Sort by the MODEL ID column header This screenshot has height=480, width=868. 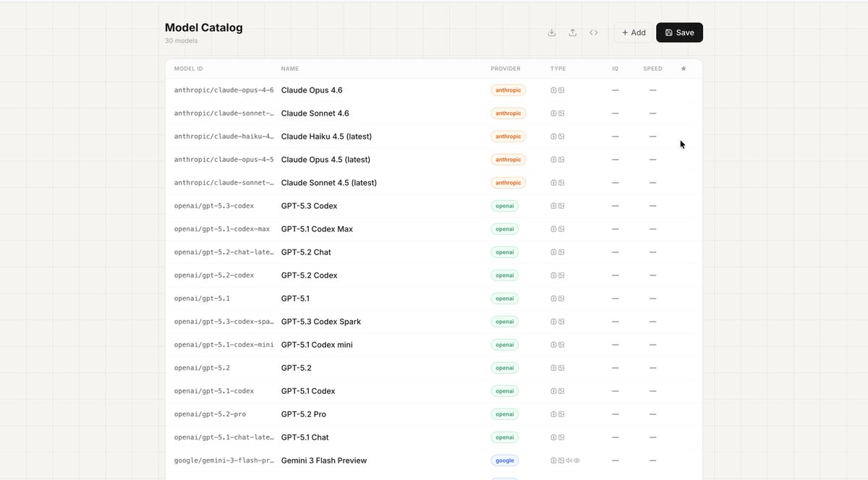(x=189, y=69)
